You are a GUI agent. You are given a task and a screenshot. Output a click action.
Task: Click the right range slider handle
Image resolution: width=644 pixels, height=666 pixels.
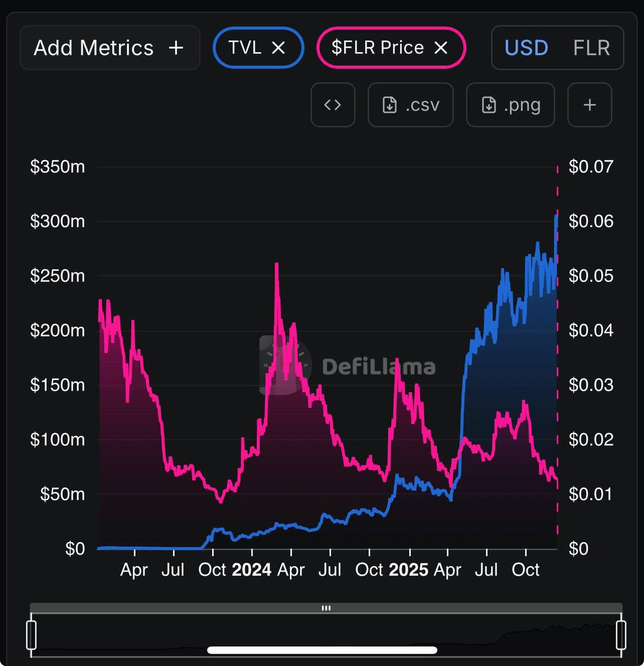click(621, 635)
